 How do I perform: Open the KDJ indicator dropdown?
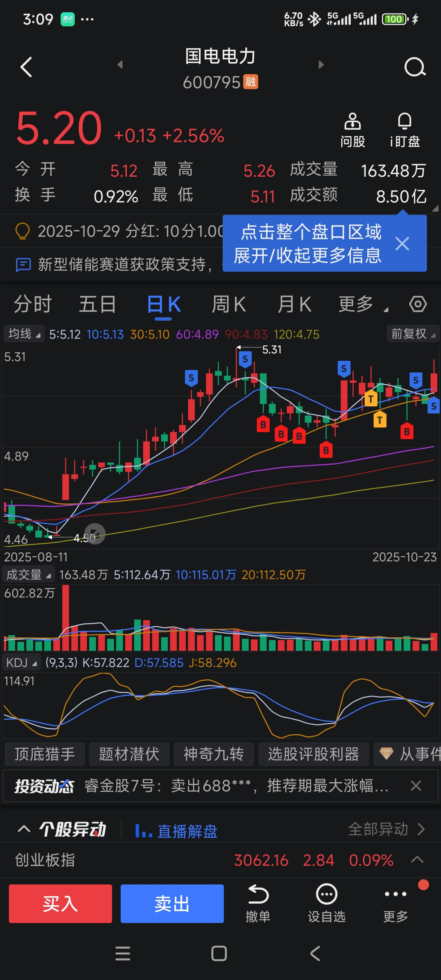pyautogui.click(x=21, y=663)
